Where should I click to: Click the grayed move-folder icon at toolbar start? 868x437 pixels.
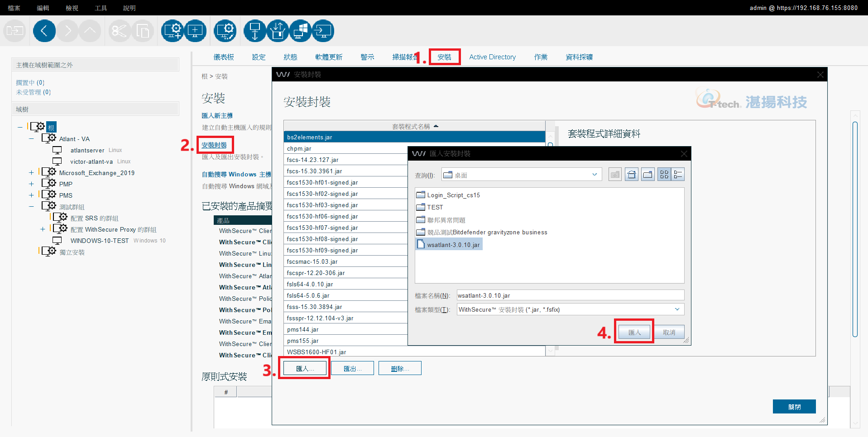pyautogui.click(x=14, y=31)
